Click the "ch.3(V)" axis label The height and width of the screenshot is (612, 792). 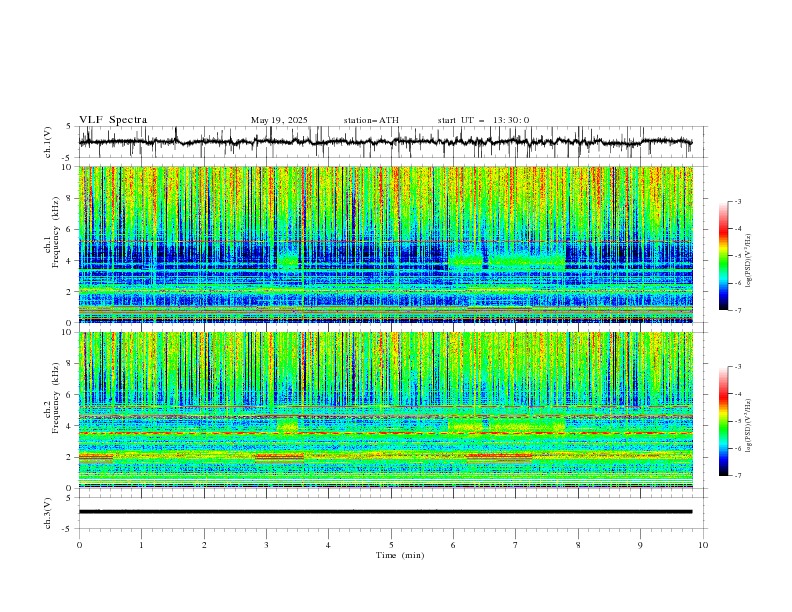(x=48, y=514)
